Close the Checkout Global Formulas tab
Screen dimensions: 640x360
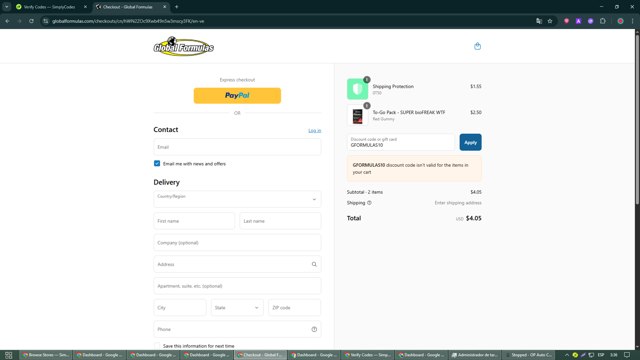click(164, 7)
